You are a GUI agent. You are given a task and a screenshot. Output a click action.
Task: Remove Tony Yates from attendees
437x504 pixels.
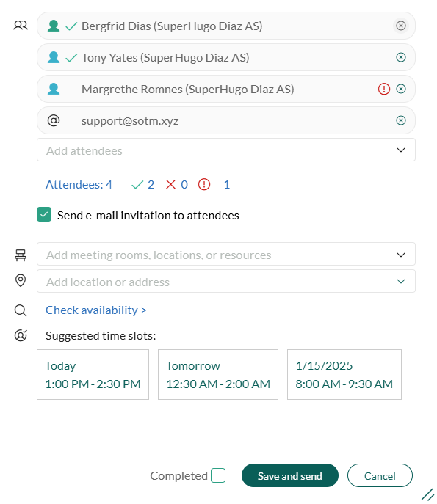point(400,57)
